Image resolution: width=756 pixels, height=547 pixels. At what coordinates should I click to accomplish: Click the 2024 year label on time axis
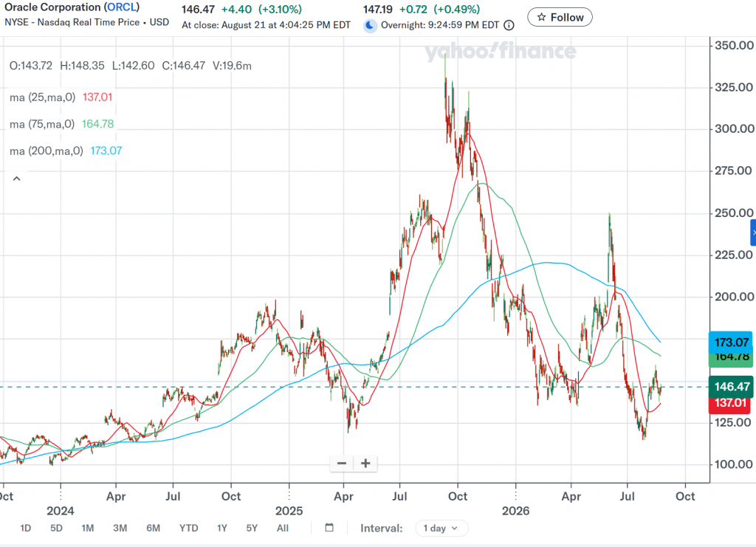pos(61,511)
